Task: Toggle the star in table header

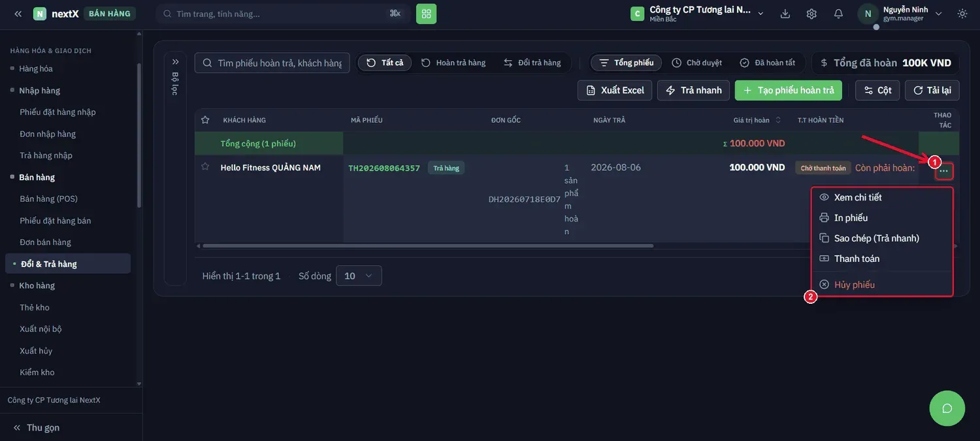Action: 205,120
